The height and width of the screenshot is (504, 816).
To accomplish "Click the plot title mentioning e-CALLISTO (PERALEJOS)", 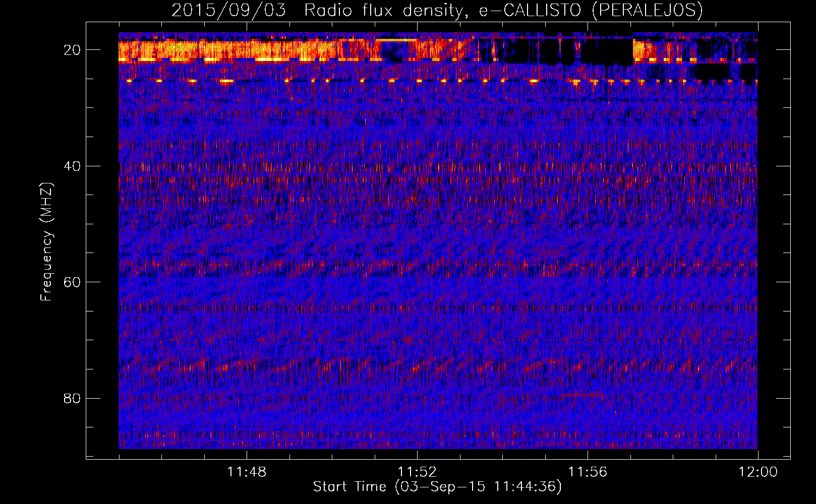I will point(437,10).
